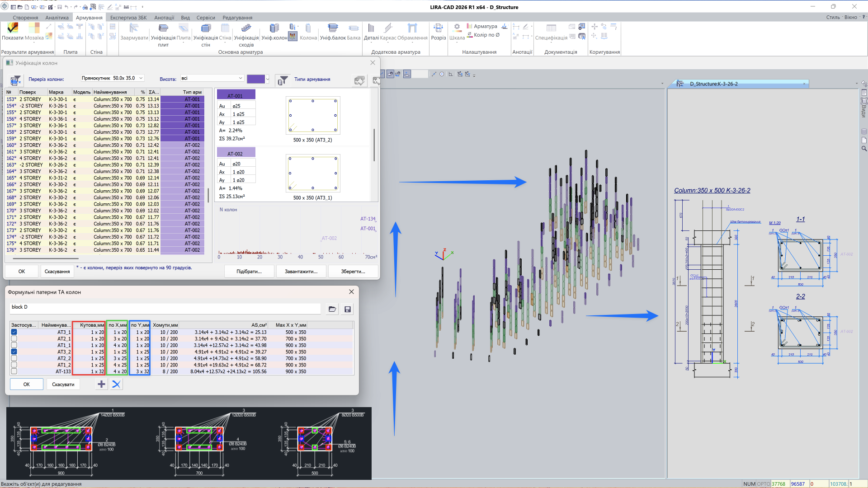Click the Розріз section tool icon
The image size is (868, 488).
[438, 28]
